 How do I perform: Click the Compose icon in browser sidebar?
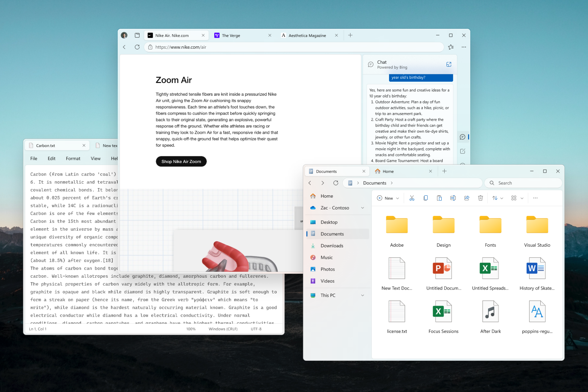[x=462, y=151]
